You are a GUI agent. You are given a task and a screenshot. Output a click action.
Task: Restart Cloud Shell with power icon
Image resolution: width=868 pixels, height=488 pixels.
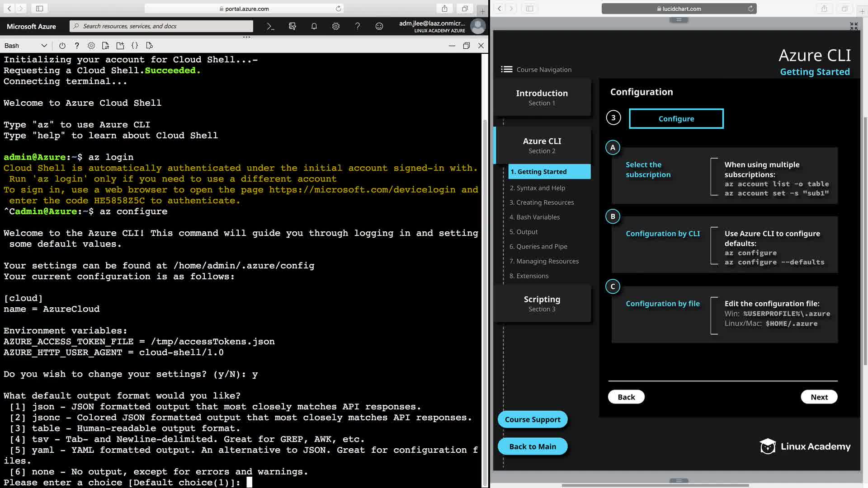[x=62, y=46]
